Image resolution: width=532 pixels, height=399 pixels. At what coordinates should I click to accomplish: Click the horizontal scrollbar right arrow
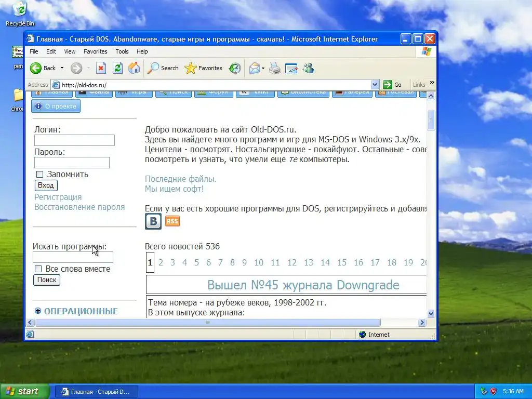pos(422,322)
